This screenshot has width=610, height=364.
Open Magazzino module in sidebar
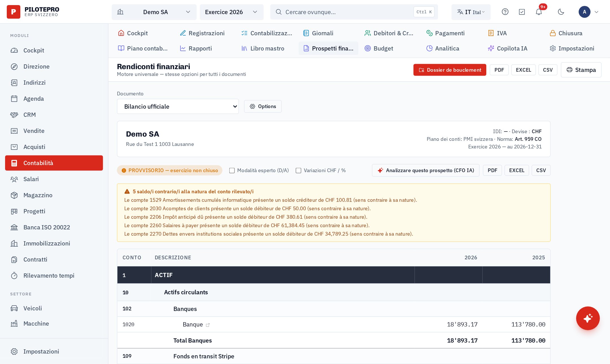click(x=54, y=195)
